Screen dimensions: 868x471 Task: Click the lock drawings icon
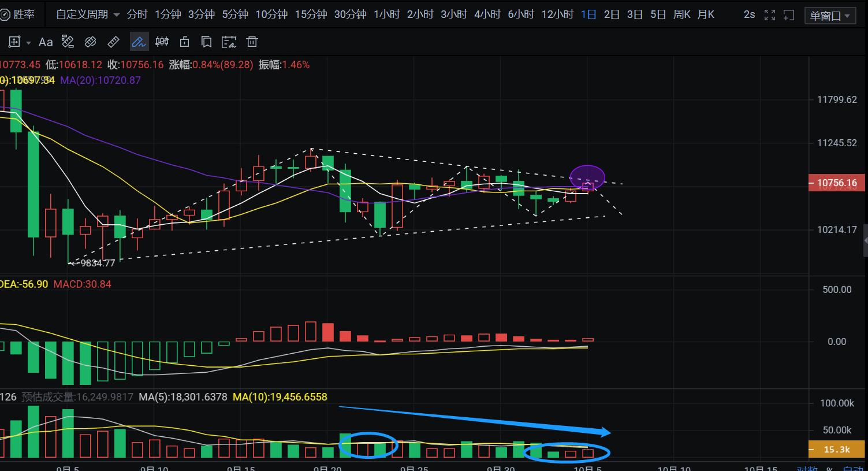click(x=185, y=42)
